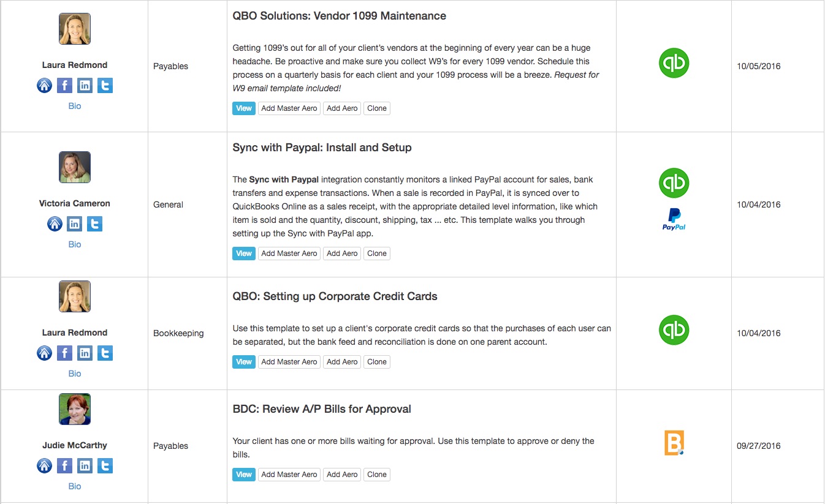The width and height of the screenshot is (825, 504).
Task: Click the Bill.com orange B logo
Action: [x=674, y=443]
